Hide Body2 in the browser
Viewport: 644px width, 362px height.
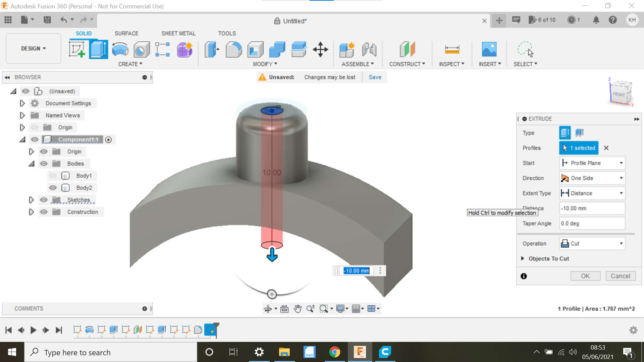click(x=53, y=188)
